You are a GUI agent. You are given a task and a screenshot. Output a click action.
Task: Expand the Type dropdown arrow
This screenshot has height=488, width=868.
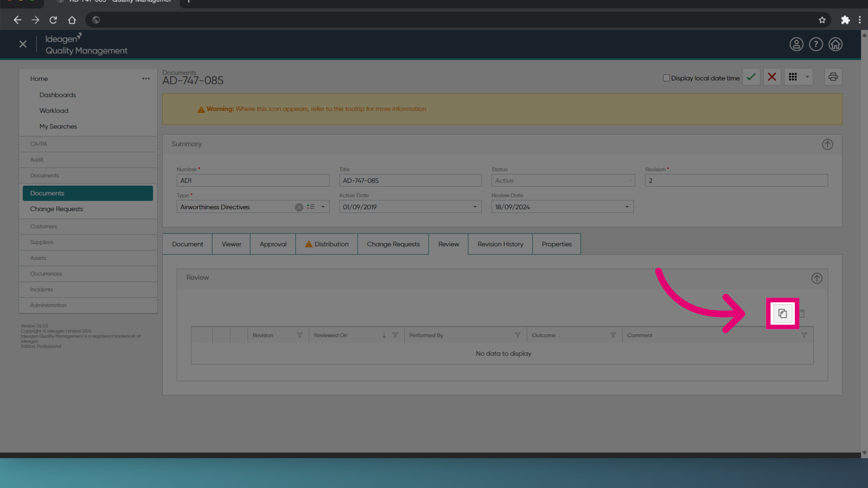[323, 207]
